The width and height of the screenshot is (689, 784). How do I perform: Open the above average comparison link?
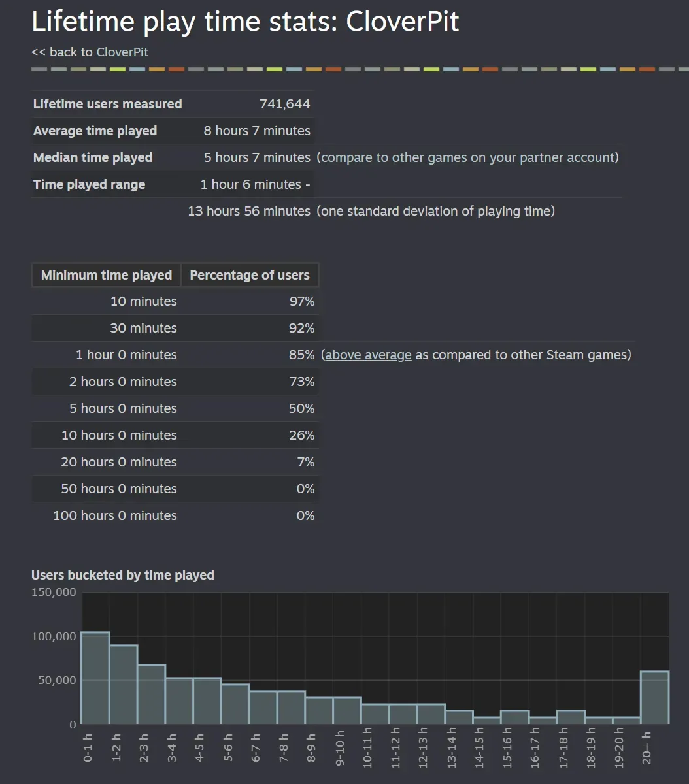click(367, 355)
